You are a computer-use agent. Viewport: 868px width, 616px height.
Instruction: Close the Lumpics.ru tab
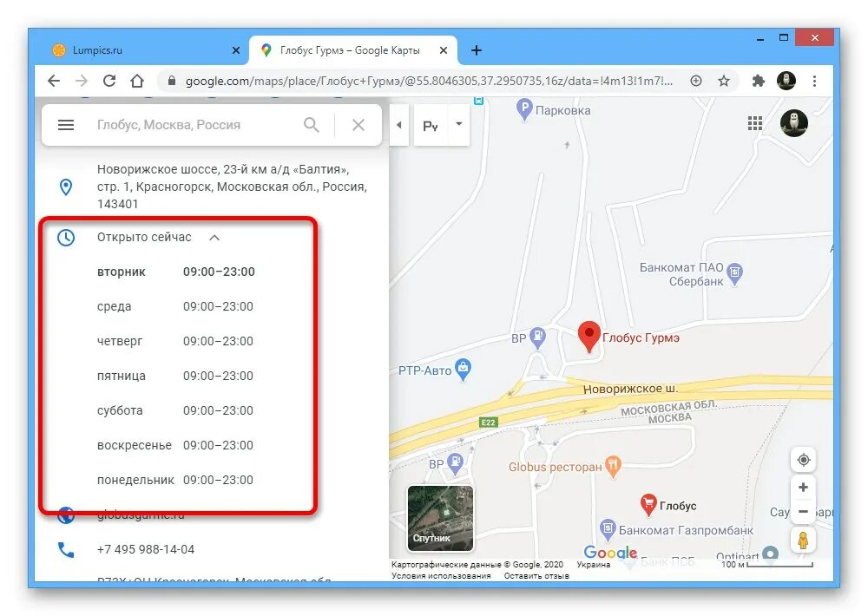point(236,50)
